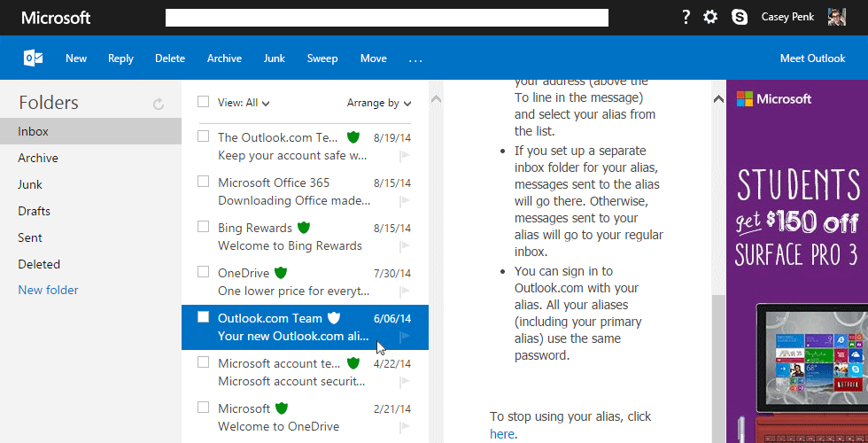Open the Move menu in the toolbar
Screen dimensions: 868x443
click(x=373, y=58)
